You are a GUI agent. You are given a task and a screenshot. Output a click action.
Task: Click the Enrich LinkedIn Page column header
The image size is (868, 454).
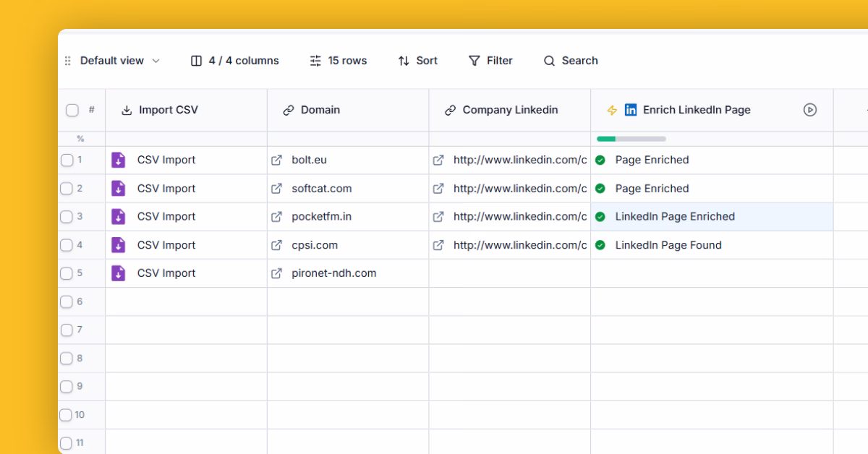(x=712, y=110)
